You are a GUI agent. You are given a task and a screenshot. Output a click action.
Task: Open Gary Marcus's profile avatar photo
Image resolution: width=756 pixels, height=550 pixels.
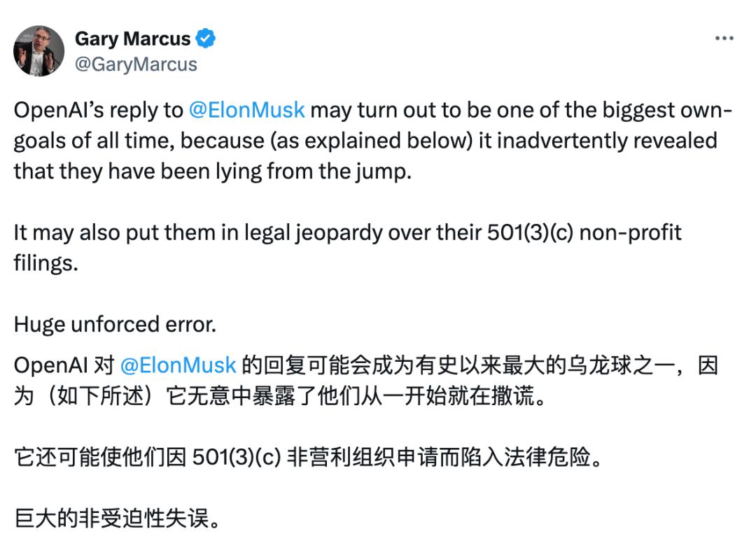tap(39, 51)
